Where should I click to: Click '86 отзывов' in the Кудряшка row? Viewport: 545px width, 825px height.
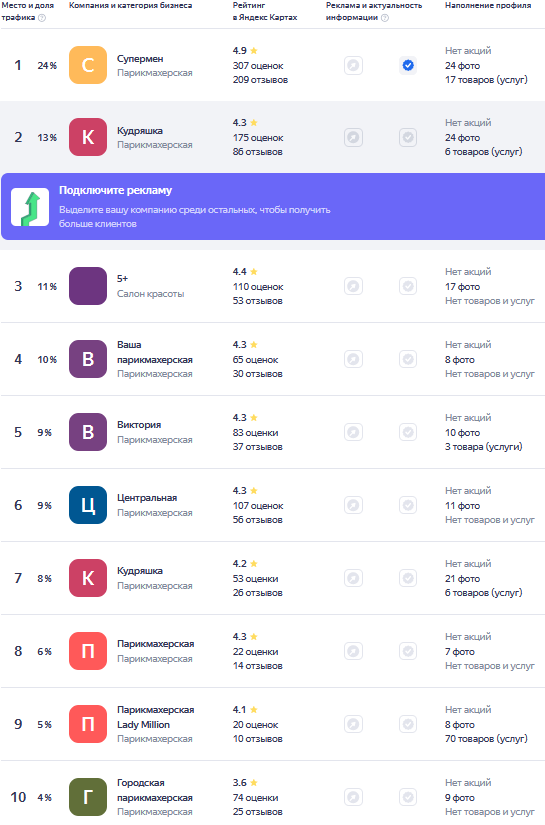(258, 152)
